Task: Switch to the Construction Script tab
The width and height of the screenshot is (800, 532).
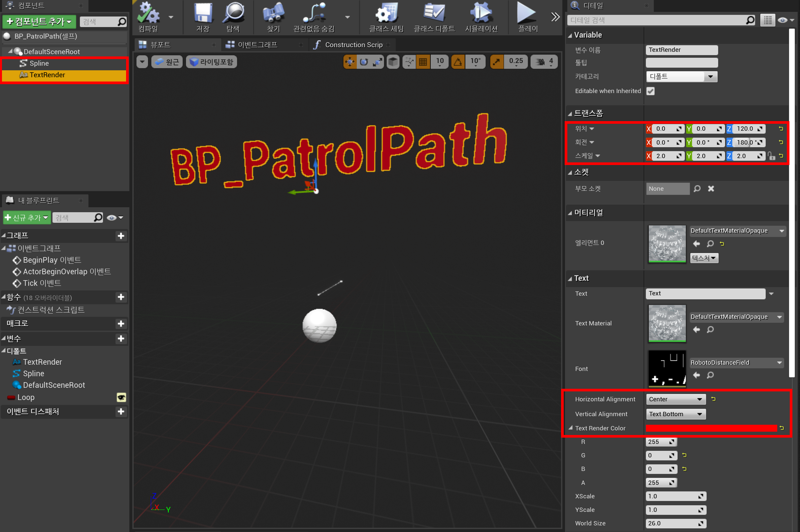Action: pyautogui.click(x=353, y=45)
